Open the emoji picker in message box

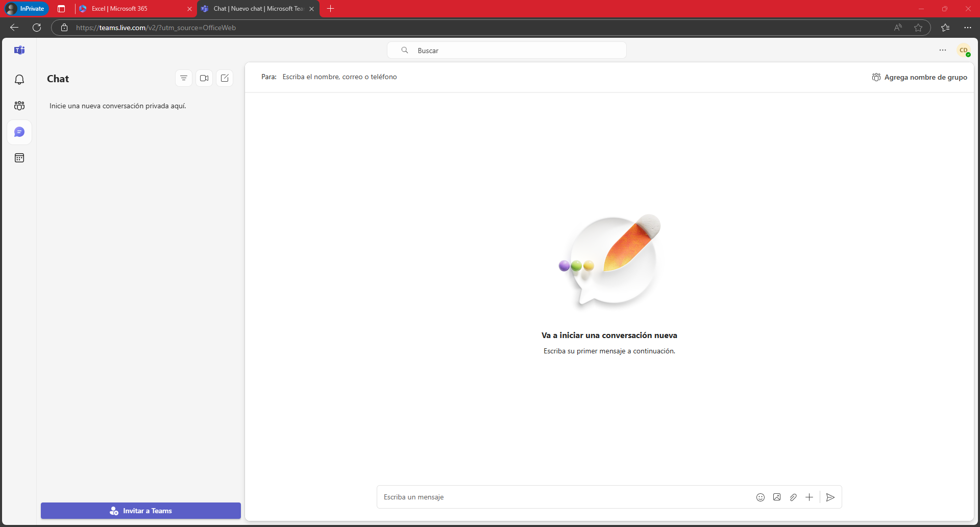tap(760, 497)
